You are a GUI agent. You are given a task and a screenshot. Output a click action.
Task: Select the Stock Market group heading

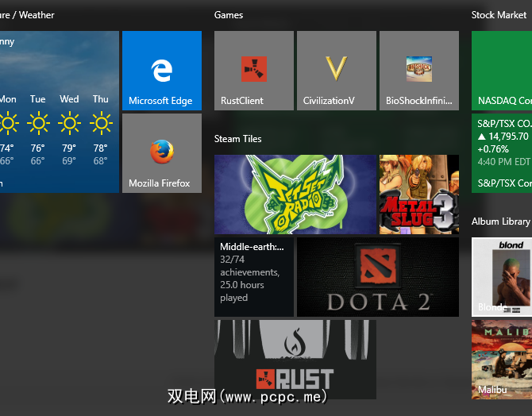(x=499, y=15)
